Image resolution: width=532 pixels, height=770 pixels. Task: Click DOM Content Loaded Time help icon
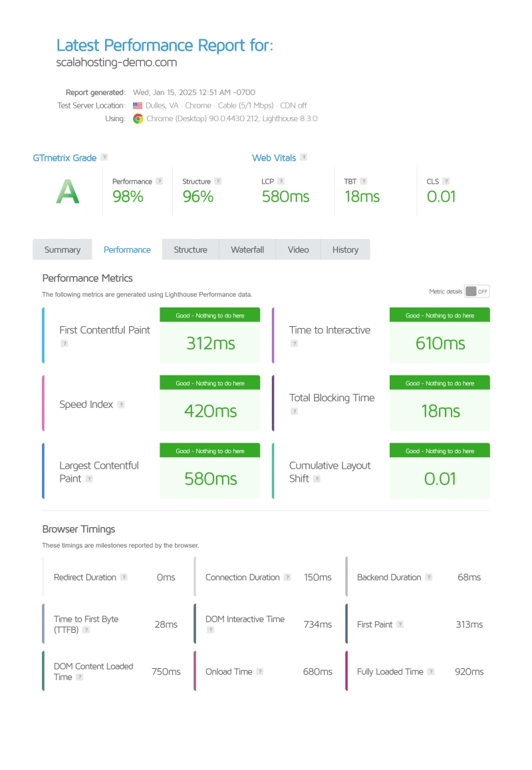pyautogui.click(x=80, y=677)
